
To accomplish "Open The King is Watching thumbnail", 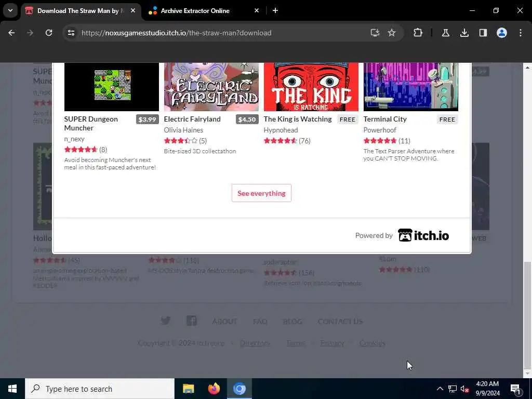I will [x=311, y=87].
